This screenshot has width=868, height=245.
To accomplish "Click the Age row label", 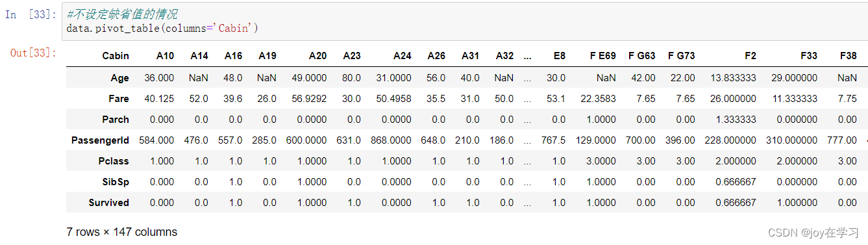I will (119, 77).
